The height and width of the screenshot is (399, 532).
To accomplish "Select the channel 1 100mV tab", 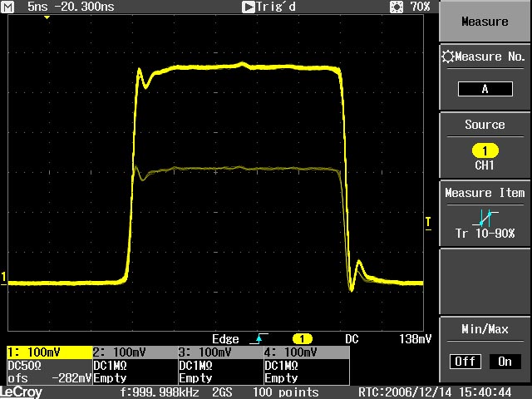I will click(47, 352).
